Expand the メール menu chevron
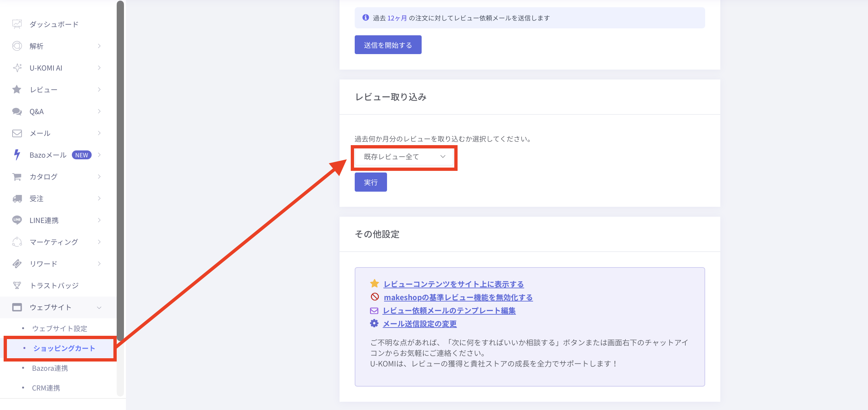The image size is (868, 410). (x=99, y=133)
